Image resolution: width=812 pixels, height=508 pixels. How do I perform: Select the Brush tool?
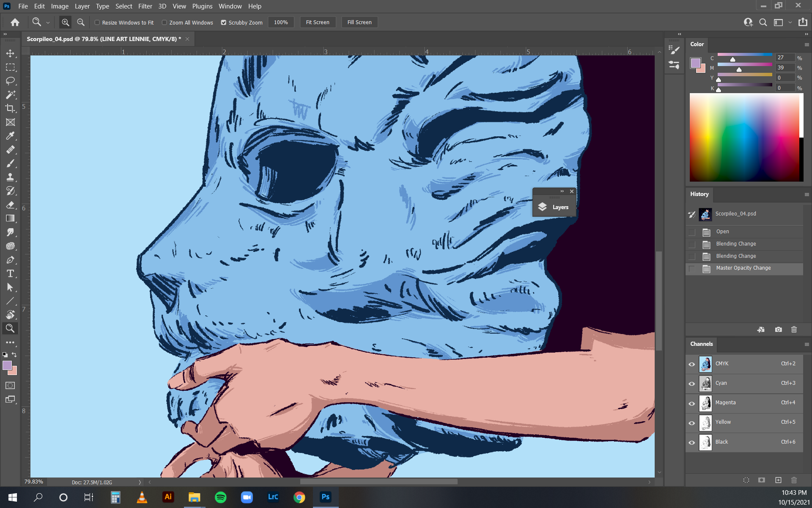[x=10, y=163]
